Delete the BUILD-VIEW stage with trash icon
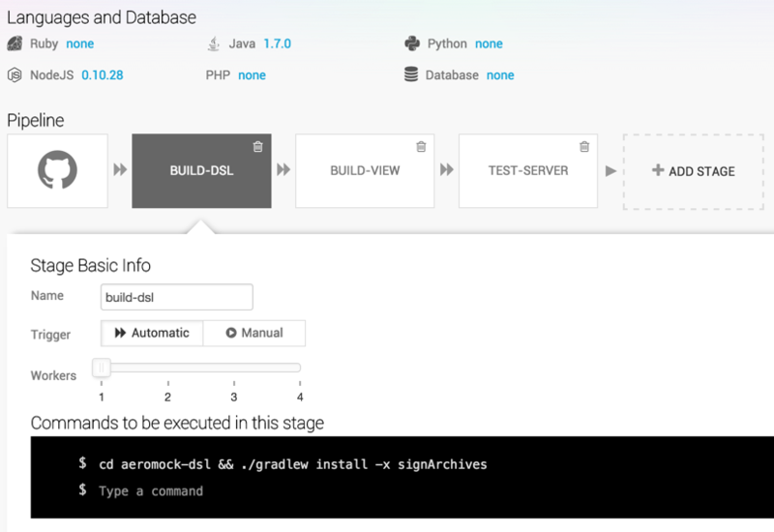 pos(421,147)
